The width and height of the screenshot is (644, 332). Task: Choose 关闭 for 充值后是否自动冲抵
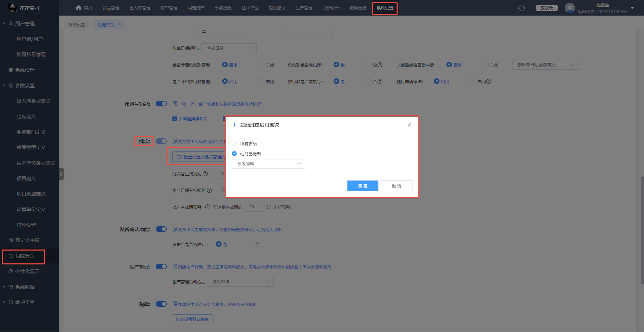[x=486, y=65]
